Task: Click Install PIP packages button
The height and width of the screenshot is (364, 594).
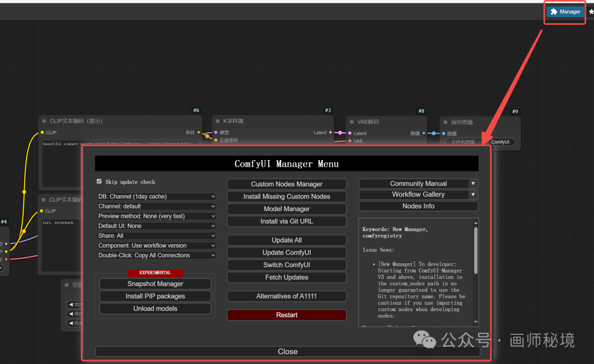Action: pos(155,296)
